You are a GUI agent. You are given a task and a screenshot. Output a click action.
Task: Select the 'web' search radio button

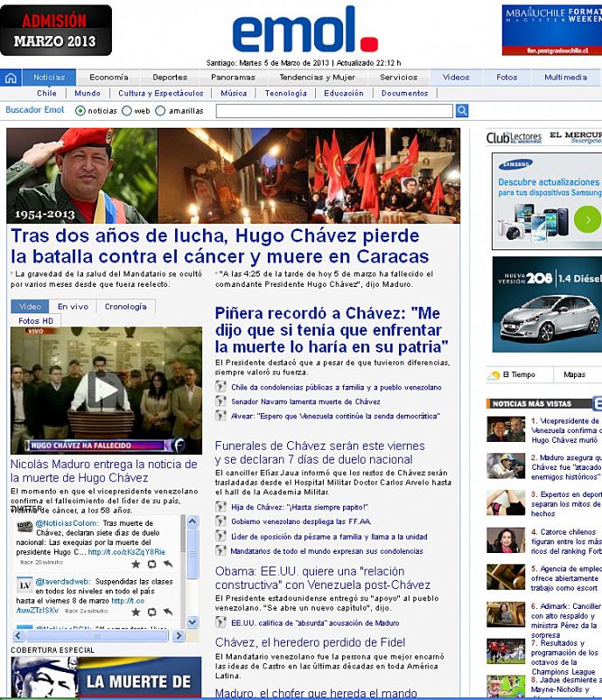(x=127, y=111)
